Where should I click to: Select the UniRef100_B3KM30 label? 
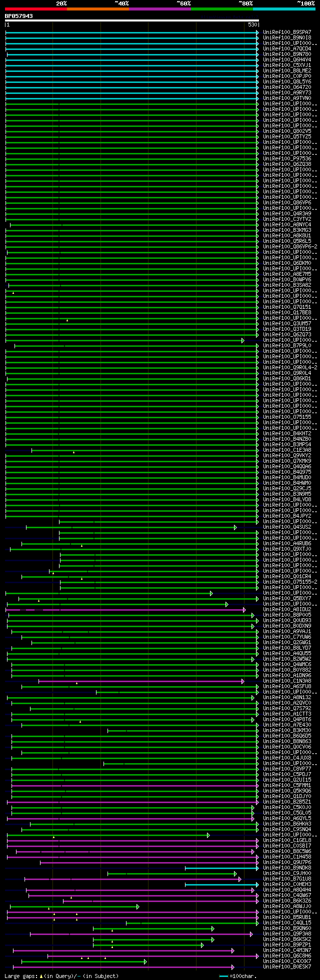tap(287, 731)
